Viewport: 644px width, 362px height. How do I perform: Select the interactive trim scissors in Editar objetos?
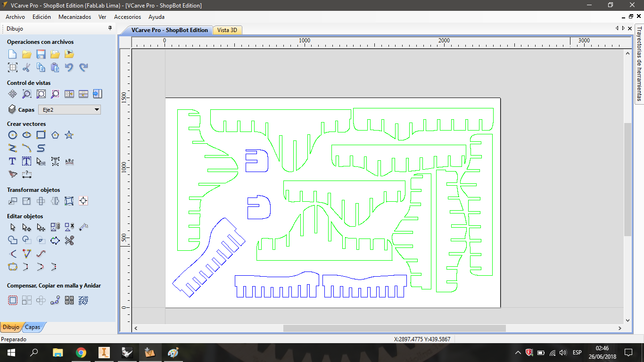click(69, 240)
